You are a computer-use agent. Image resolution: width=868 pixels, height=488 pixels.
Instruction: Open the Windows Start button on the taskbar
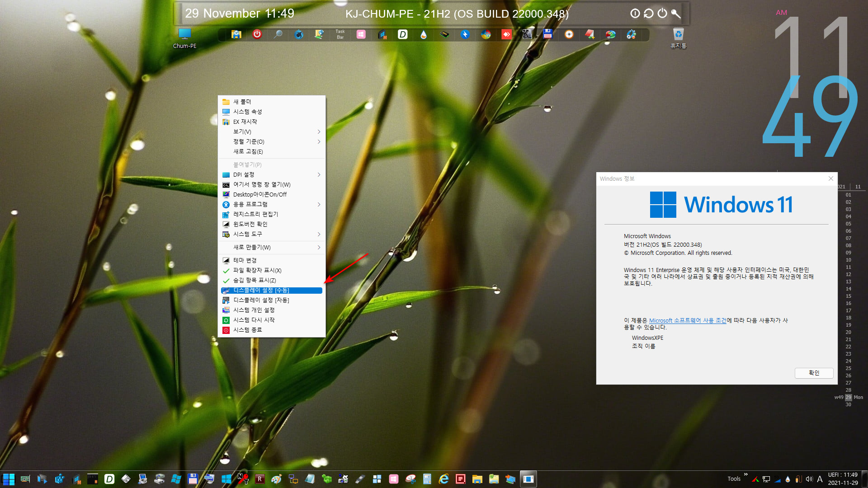(9, 479)
